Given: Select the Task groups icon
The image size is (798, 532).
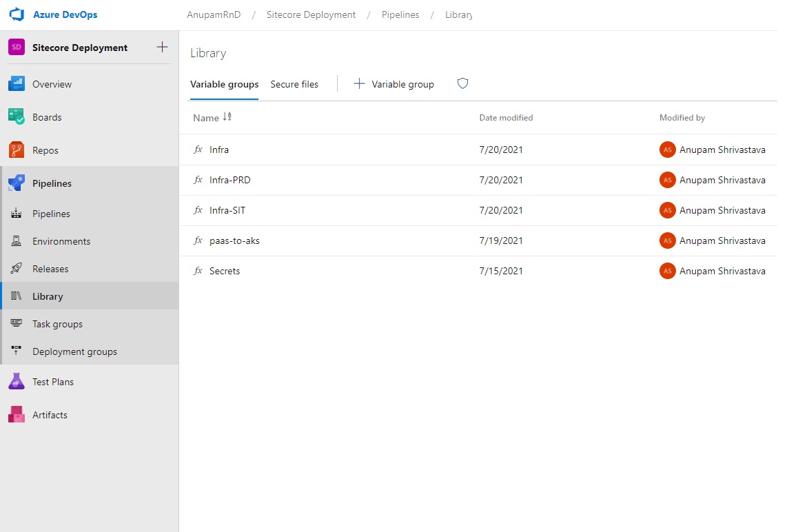Looking at the screenshot, I should (x=15, y=323).
